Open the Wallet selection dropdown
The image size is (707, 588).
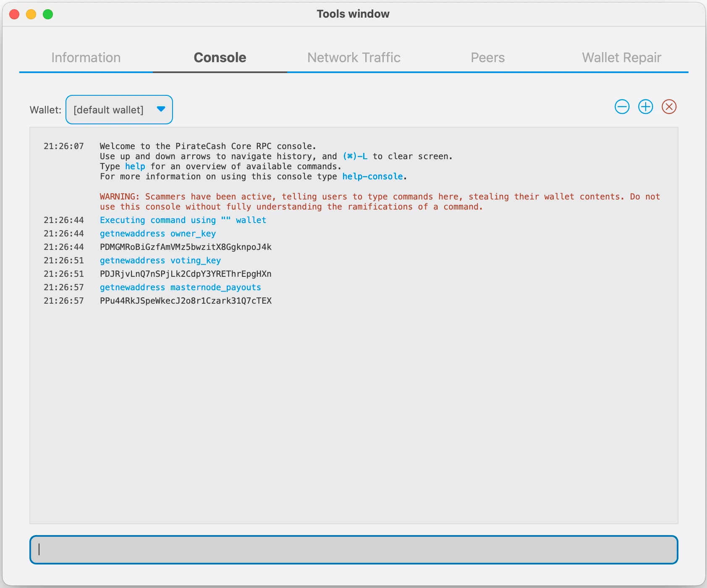tap(119, 110)
